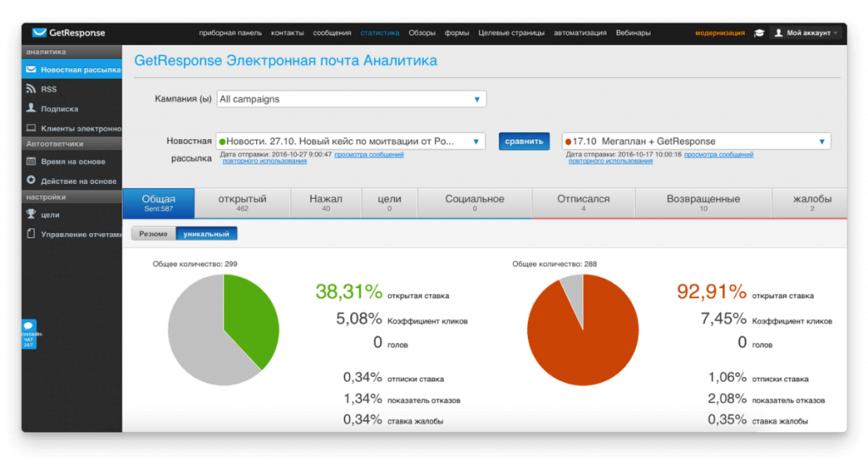Open сообщения in top menu
868x471 pixels.
pos(332,33)
